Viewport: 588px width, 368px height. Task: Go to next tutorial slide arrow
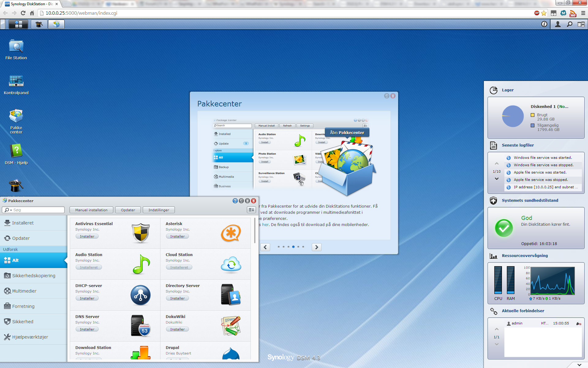pyautogui.click(x=317, y=247)
